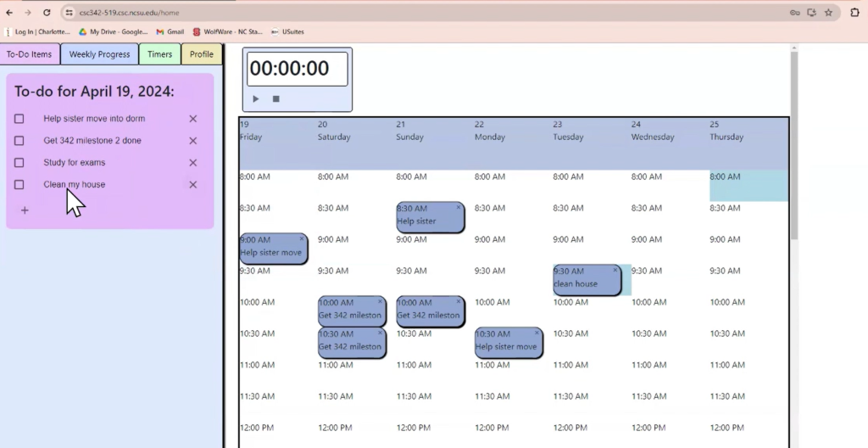Click the calendar's vertical scrollbar
868x448 pixels.
[x=793, y=144]
